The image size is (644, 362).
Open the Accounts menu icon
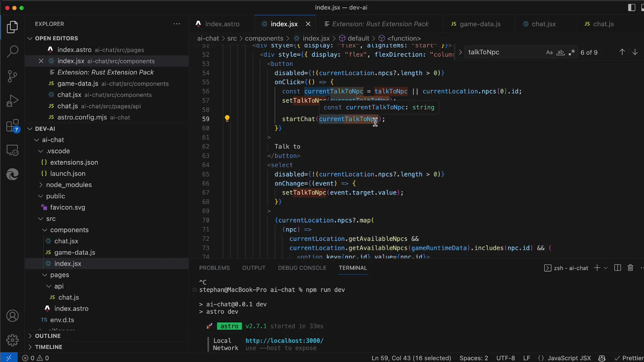pyautogui.click(x=12, y=316)
